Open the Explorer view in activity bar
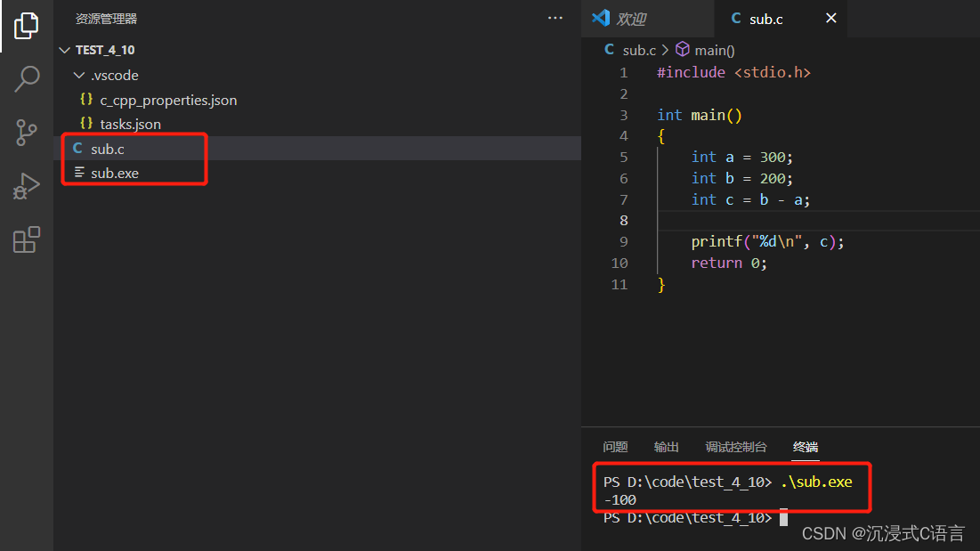The height and width of the screenshot is (551, 980). click(x=26, y=26)
